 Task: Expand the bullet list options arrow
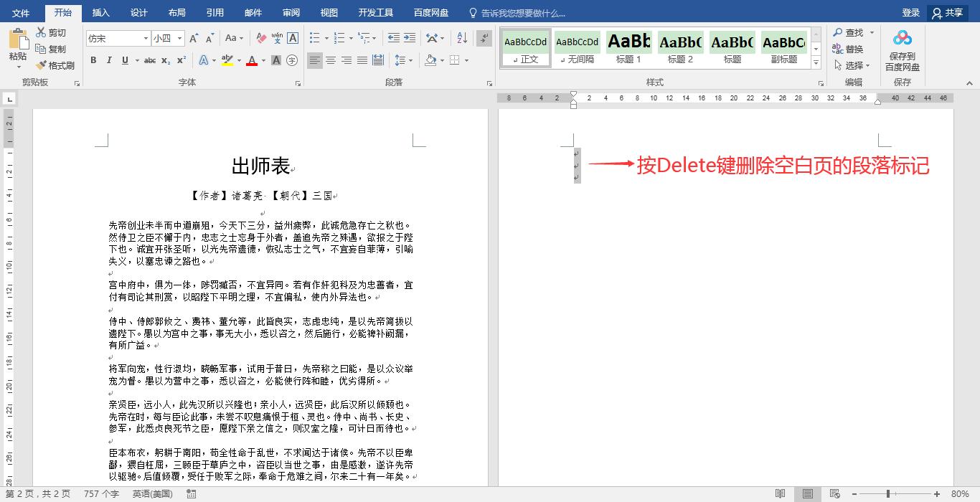pos(326,37)
